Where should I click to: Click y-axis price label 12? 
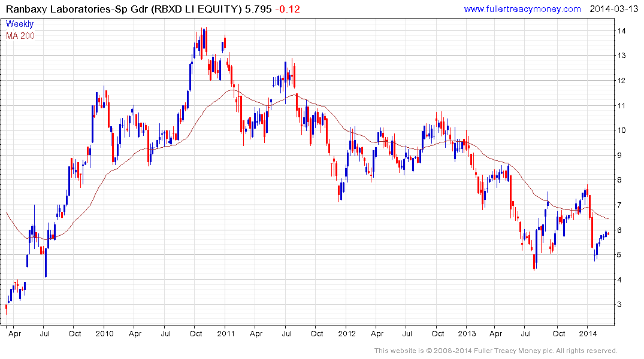coord(621,80)
